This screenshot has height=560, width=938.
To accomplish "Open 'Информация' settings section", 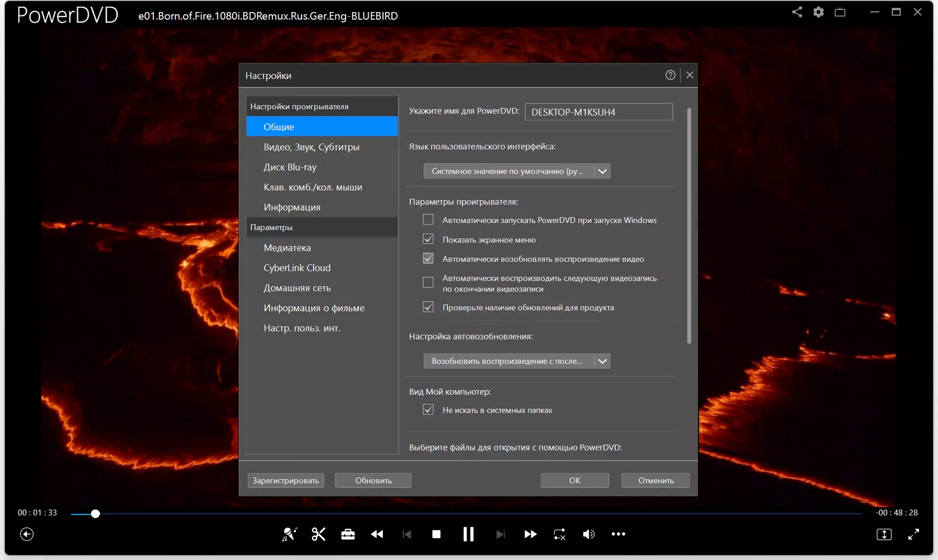I will [x=322, y=207].
